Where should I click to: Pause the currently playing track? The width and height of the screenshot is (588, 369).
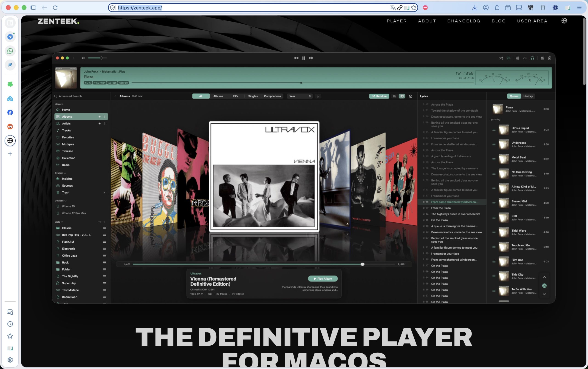pyautogui.click(x=303, y=58)
